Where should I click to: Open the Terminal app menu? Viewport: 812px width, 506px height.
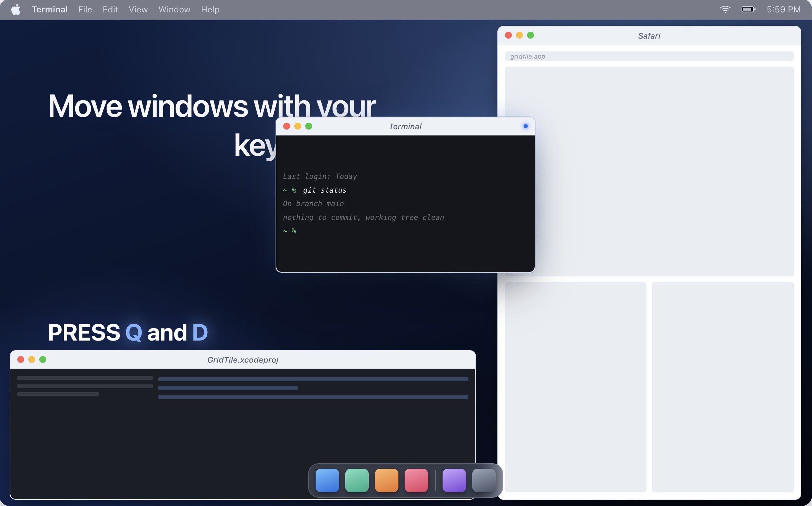50,10
